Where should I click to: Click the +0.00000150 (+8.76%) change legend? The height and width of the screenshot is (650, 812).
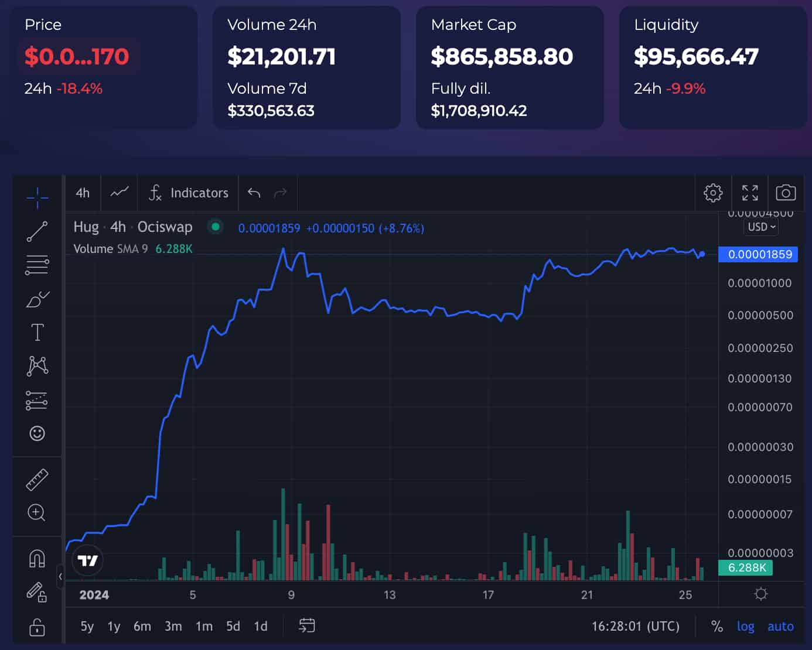[365, 228]
